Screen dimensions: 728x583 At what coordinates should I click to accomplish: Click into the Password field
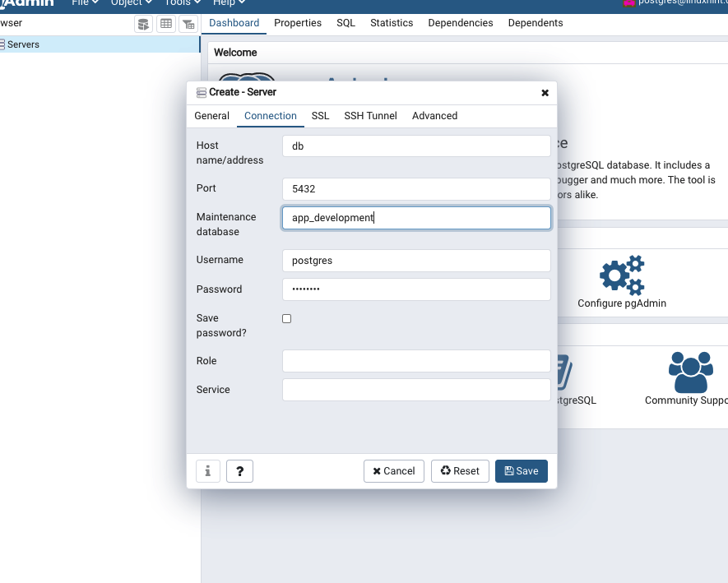(x=416, y=289)
